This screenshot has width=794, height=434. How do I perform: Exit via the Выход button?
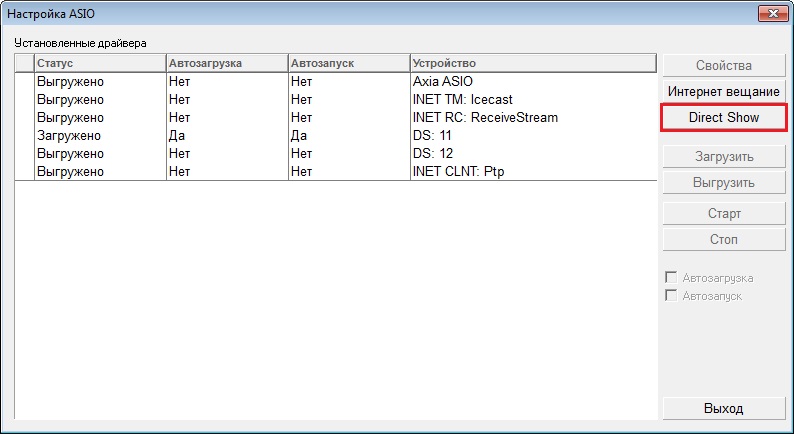pyautogui.click(x=724, y=408)
